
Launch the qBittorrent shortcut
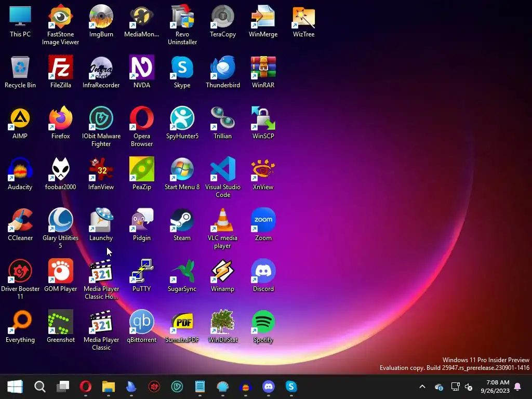coord(141,326)
